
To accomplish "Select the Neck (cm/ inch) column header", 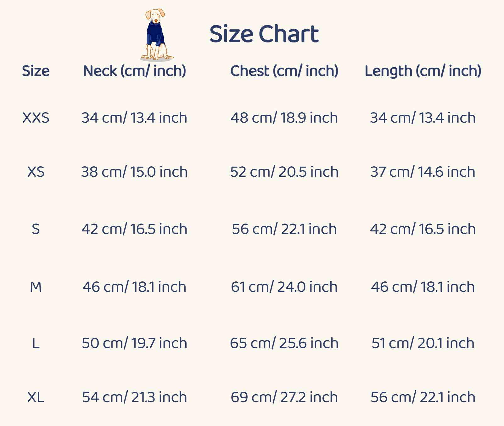I will (134, 71).
